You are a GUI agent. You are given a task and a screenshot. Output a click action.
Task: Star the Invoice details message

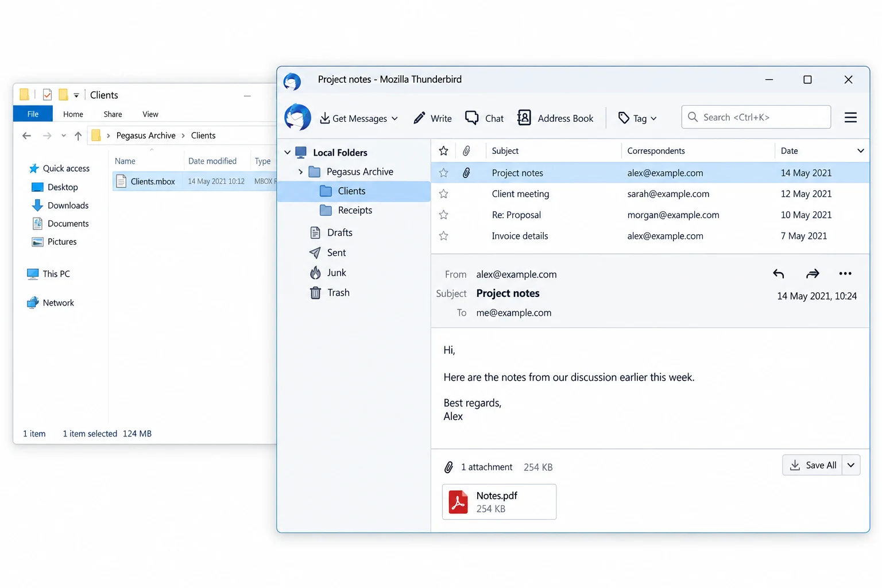[443, 236]
